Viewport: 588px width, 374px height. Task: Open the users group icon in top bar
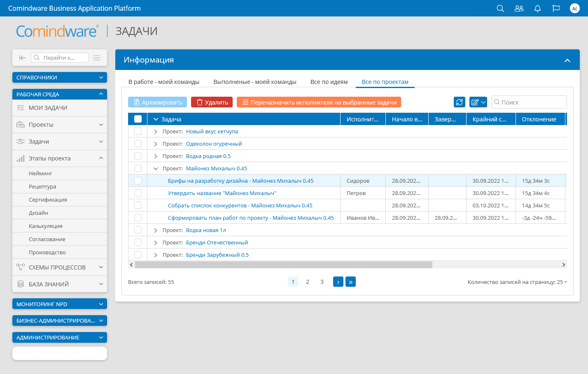click(x=519, y=8)
